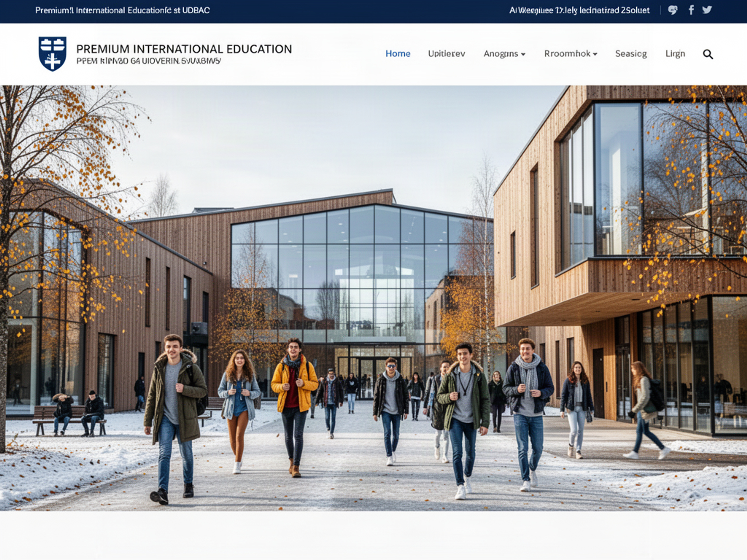Viewport: 747px width, 560px height.
Task: Click the campus hero image
Action: coord(373,298)
